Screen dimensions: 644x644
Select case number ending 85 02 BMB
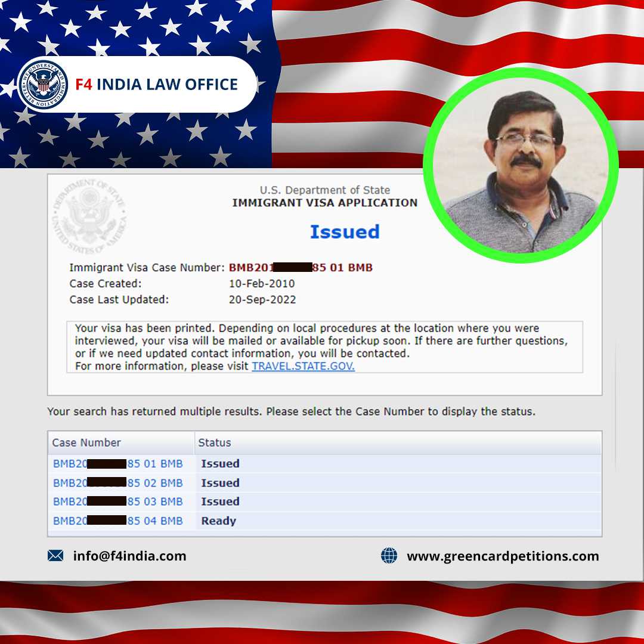[118, 482]
